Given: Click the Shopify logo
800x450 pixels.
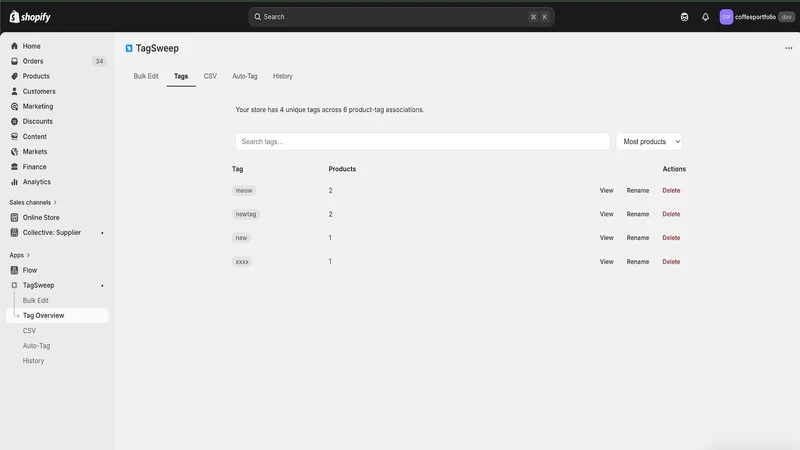Looking at the screenshot, I should [x=30, y=17].
